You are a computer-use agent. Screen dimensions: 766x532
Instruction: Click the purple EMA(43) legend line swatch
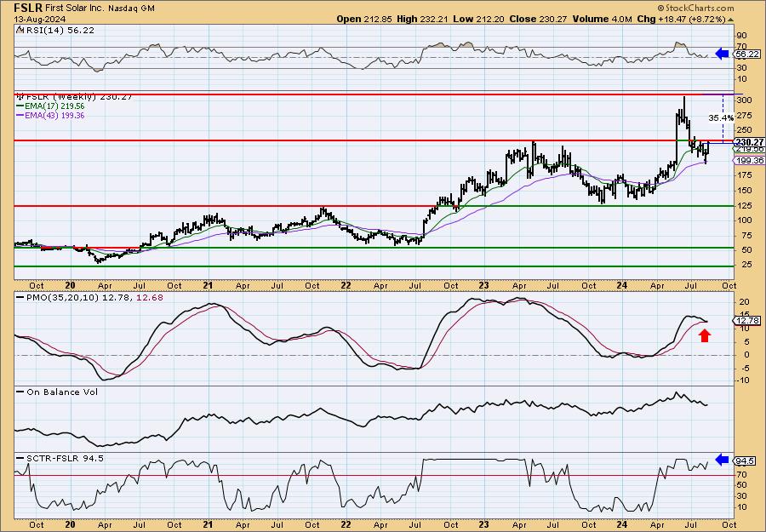pos(20,116)
